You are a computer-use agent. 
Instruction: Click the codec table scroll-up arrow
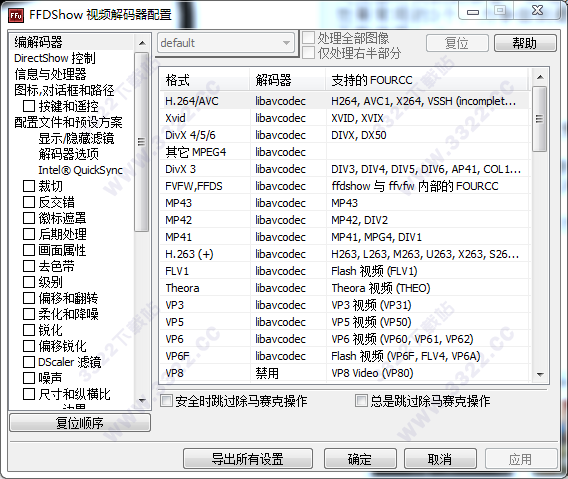tap(540, 77)
